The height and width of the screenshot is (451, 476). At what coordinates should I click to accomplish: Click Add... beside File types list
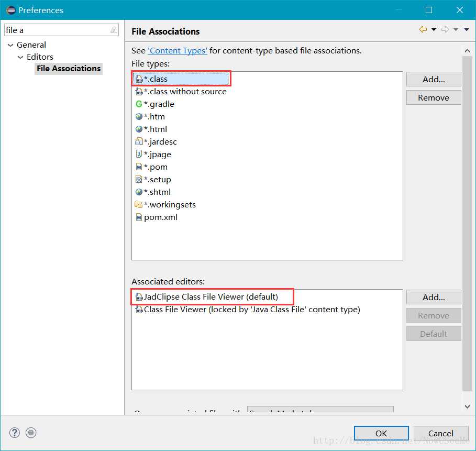click(x=434, y=79)
